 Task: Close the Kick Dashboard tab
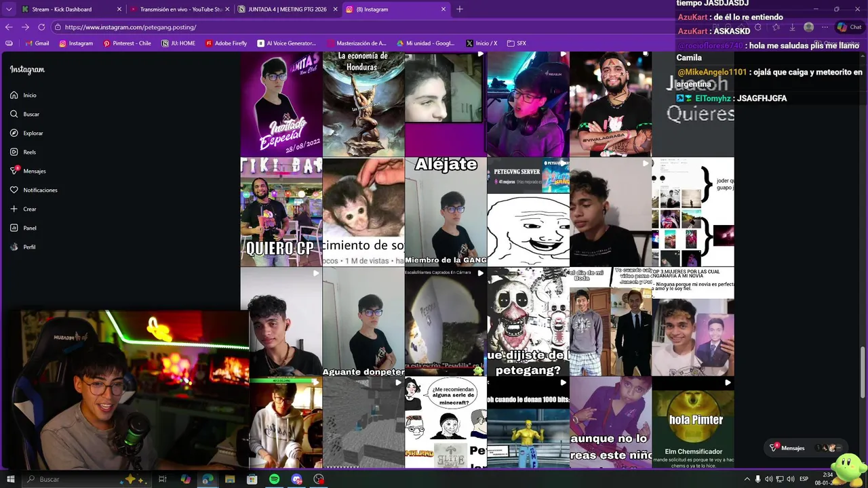point(119,9)
